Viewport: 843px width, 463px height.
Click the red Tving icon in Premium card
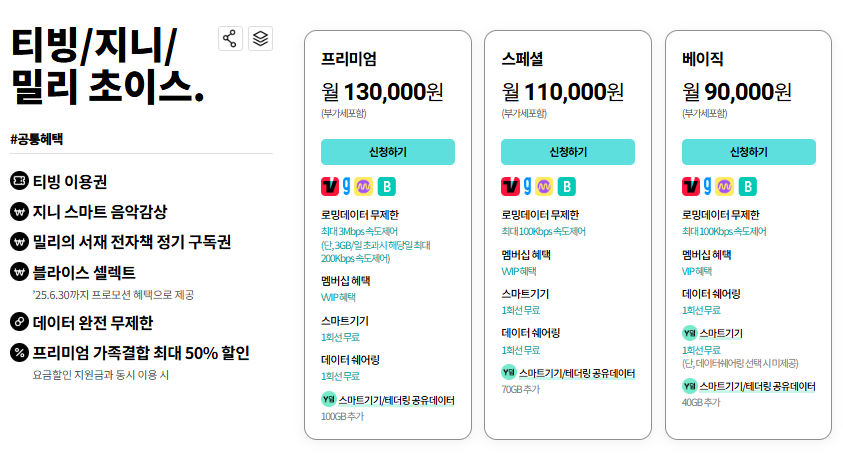click(330, 187)
